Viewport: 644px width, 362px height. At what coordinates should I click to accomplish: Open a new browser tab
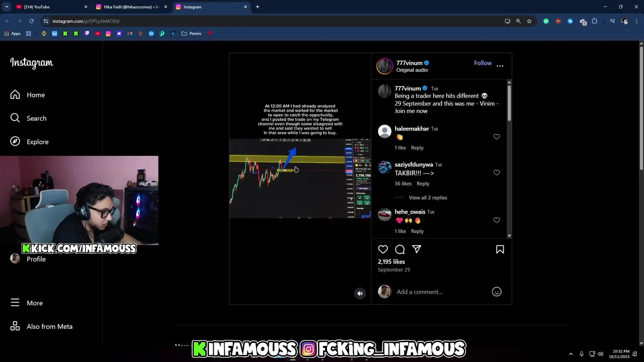[x=258, y=7]
